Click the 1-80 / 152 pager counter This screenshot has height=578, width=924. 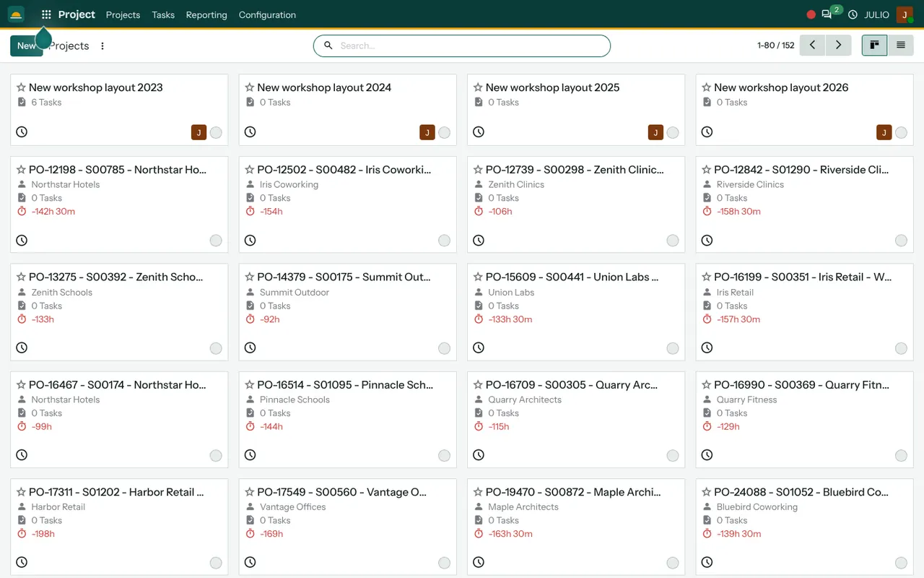[x=776, y=46]
